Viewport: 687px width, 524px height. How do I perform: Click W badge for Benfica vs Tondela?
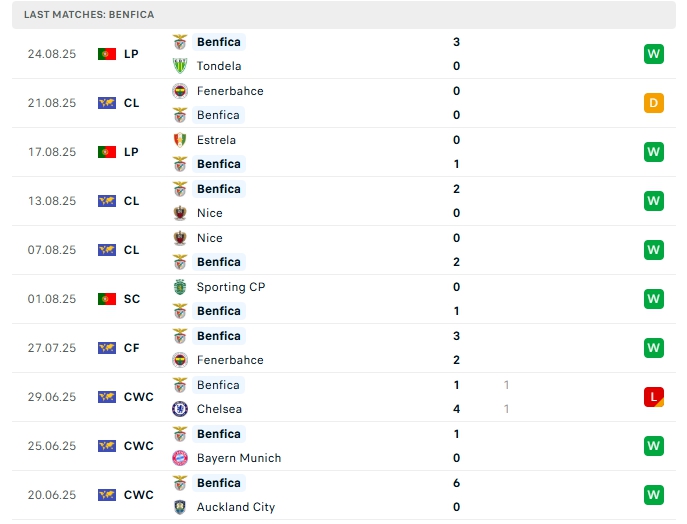(x=654, y=54)
